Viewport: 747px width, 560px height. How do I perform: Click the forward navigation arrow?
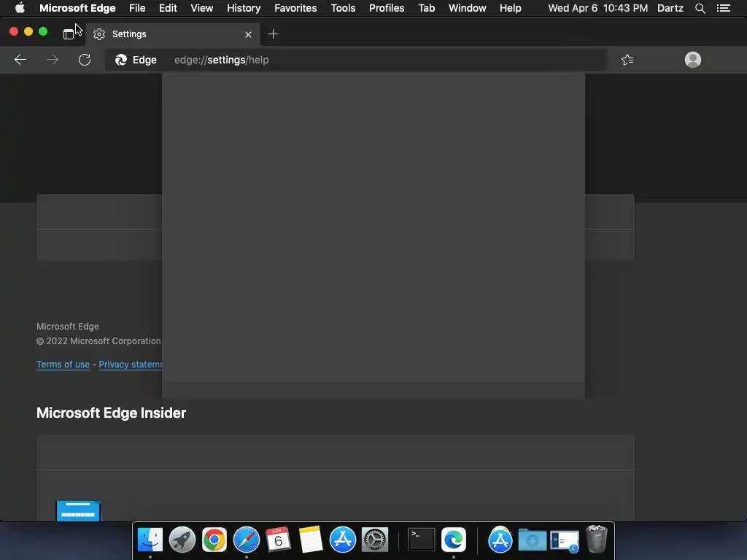pyautogui.click(x=53, y=60)
